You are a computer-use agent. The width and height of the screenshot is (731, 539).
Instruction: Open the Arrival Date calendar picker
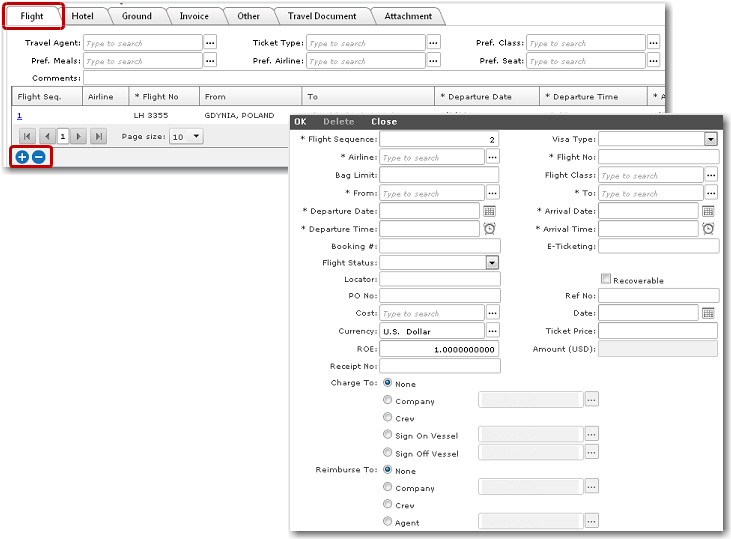pos(708,211)
